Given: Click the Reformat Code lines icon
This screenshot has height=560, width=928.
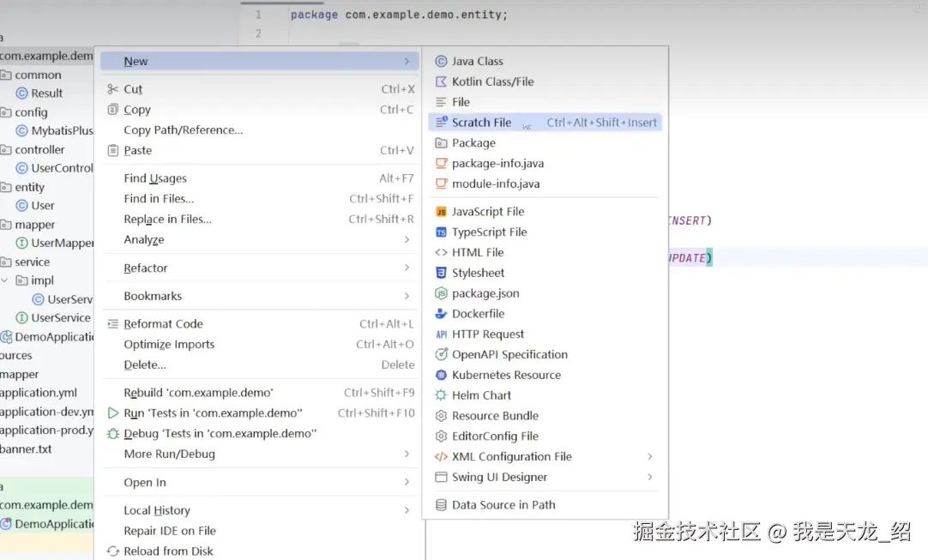Looking at the screenshot, I should pyautogui.click(x=112, y=324).
